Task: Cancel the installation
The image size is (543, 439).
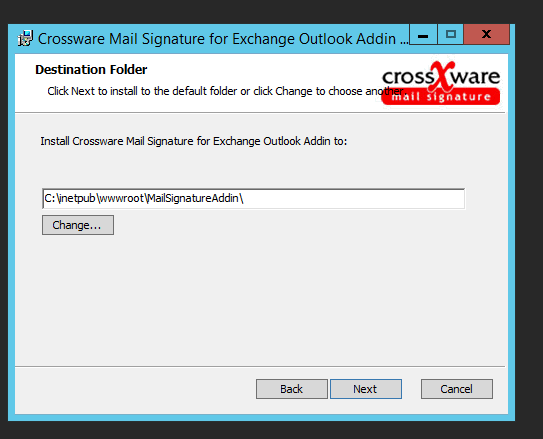Action: [x=456, y=389]
